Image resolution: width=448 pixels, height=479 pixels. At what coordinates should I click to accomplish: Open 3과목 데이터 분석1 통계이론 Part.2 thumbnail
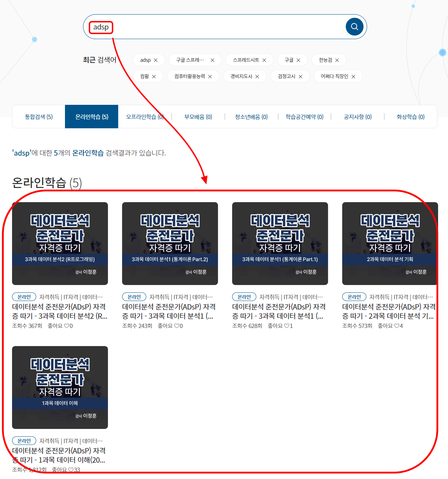pos(170,243)
